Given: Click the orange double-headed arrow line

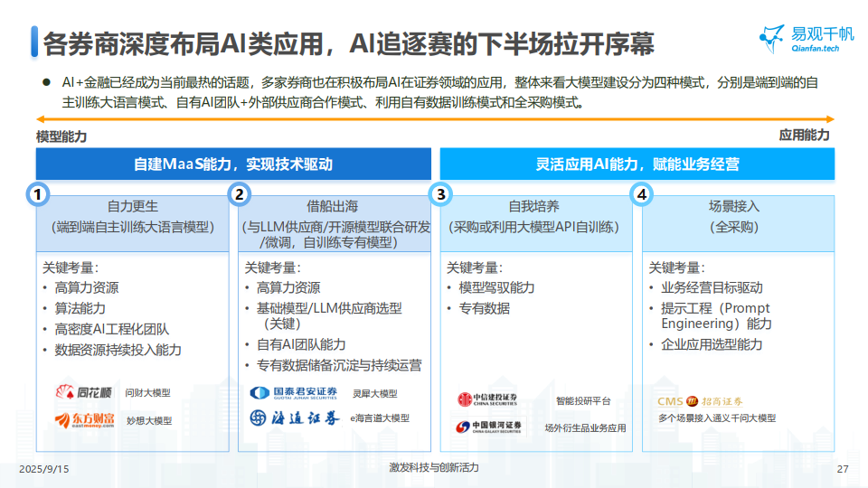Looking at the screenshot, I should coord(434,119).
